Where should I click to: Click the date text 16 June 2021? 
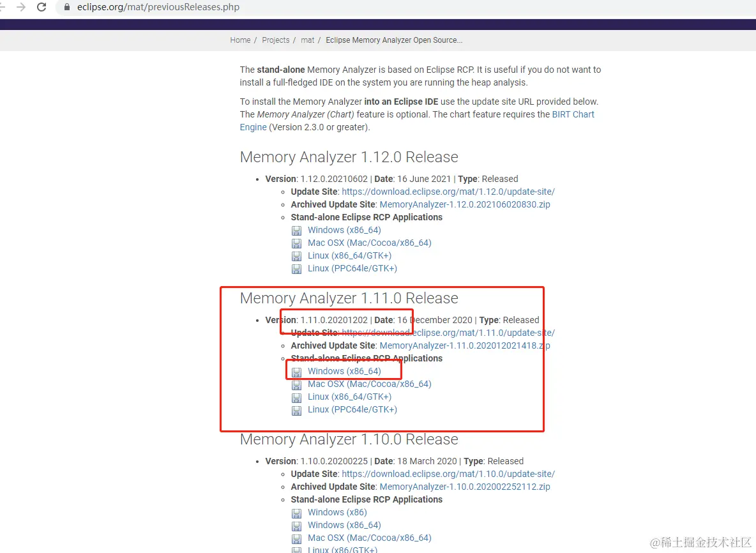(424, 179)
